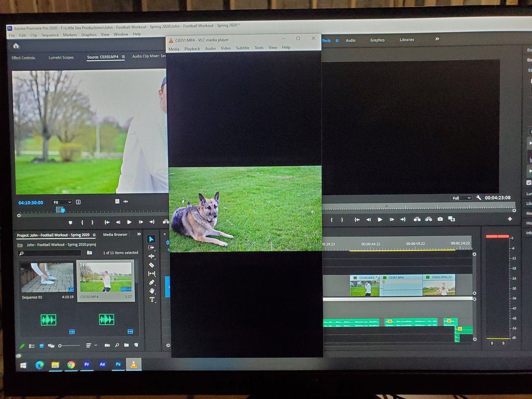
Task: Switch to Audio workspace
Action: click(351, 40)
